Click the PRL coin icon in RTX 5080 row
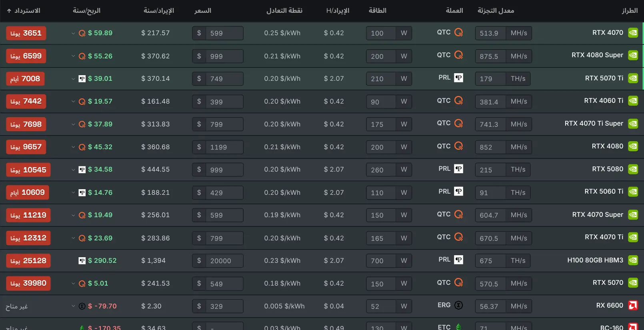The height and width of the screenshot is (330, 644). coord(458,169)
